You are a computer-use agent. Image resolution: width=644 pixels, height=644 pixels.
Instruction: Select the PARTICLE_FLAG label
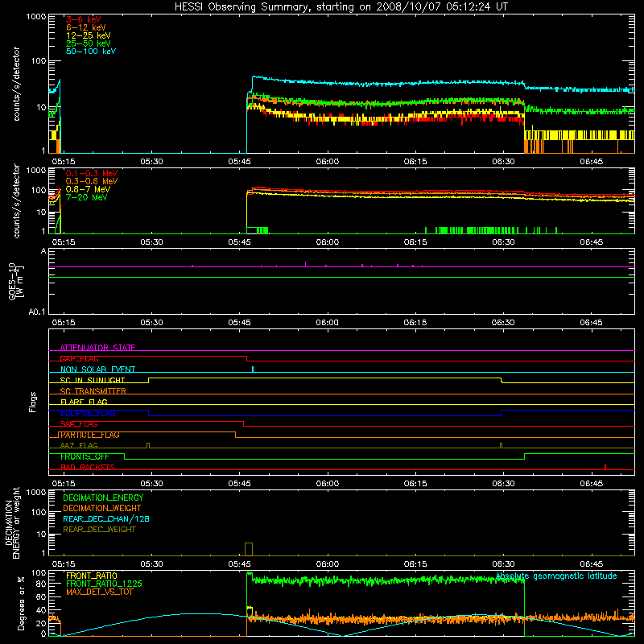90,435
